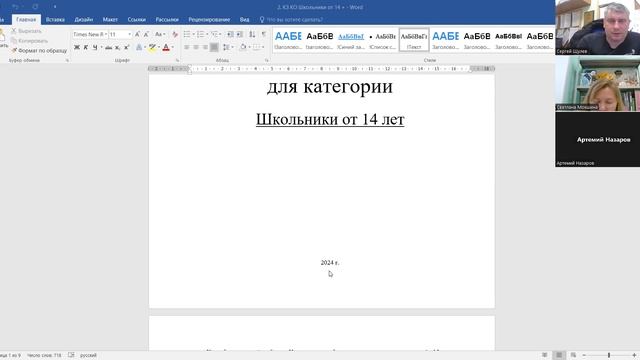
Task: Click the zoom out minus button
Action: tap(584, 356)
